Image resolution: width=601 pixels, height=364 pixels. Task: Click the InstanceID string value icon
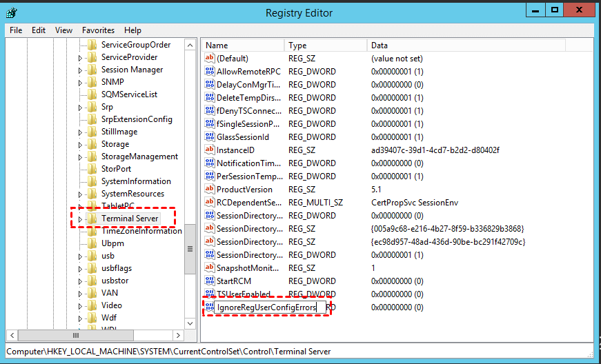[210, 150]
